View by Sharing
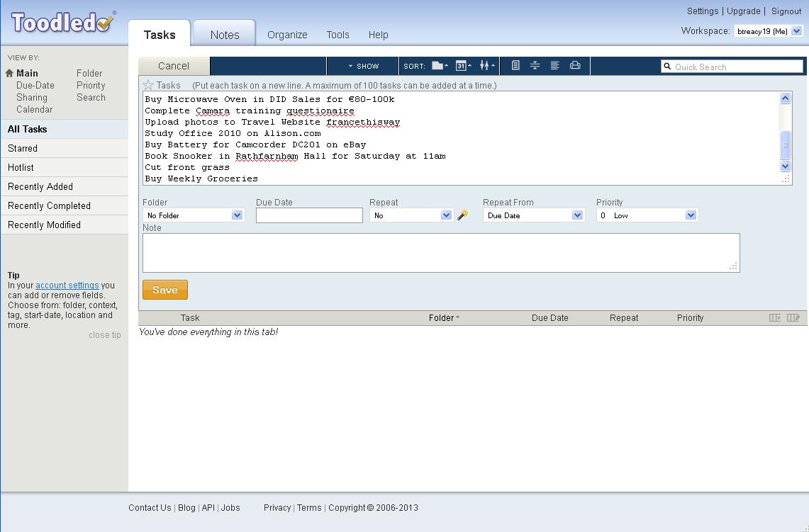The width and height of the screenshot is (809, 532). (x=31, y=97)
